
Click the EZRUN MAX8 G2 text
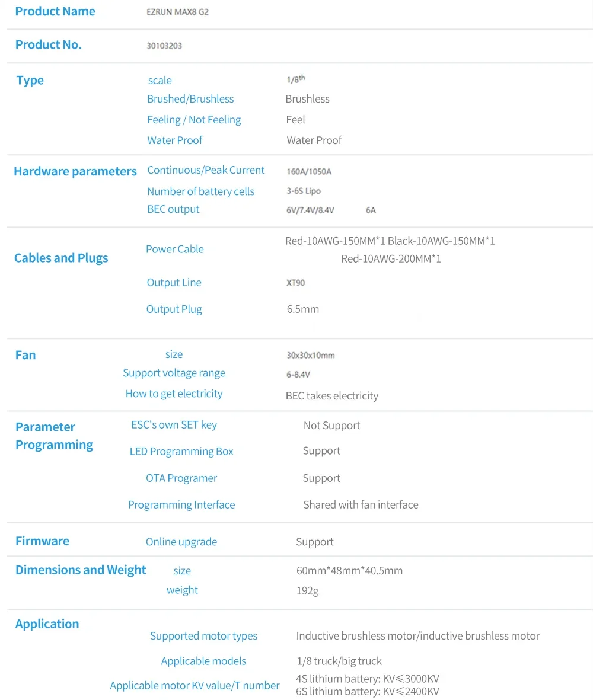click(x=177, y=12)
